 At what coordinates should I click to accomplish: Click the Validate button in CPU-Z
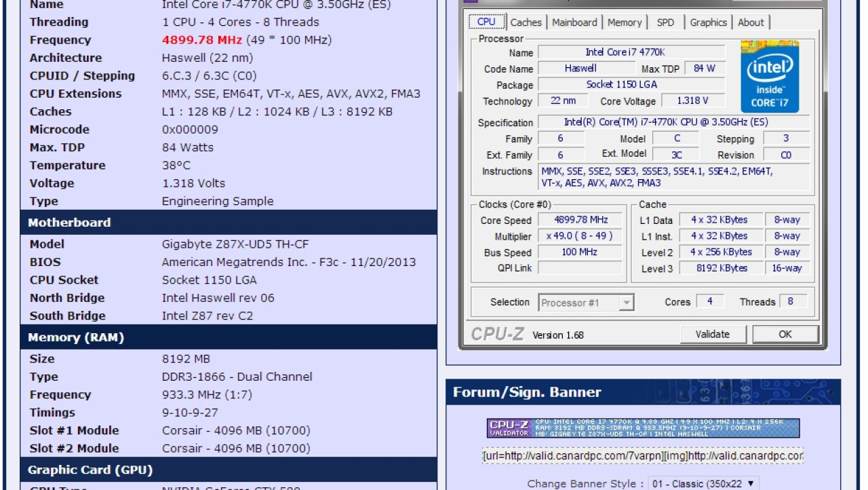pyautogui.click(x=713, y=334)
